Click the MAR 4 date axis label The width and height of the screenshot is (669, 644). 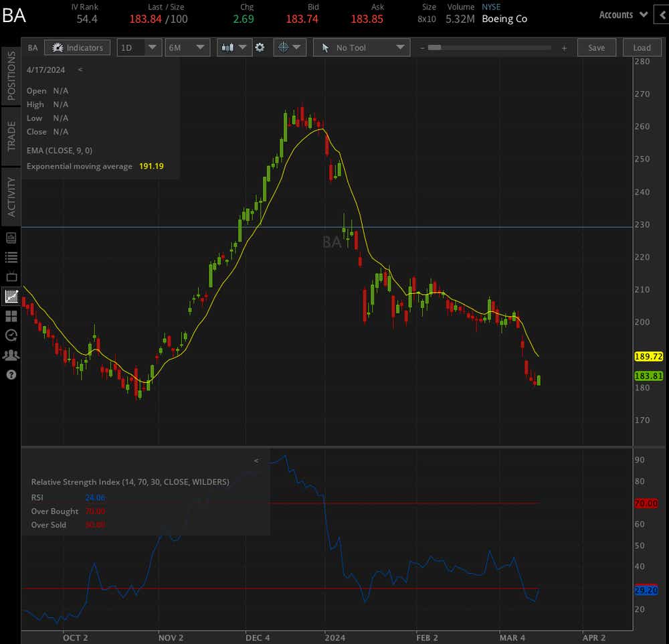[x=512, y=637]
